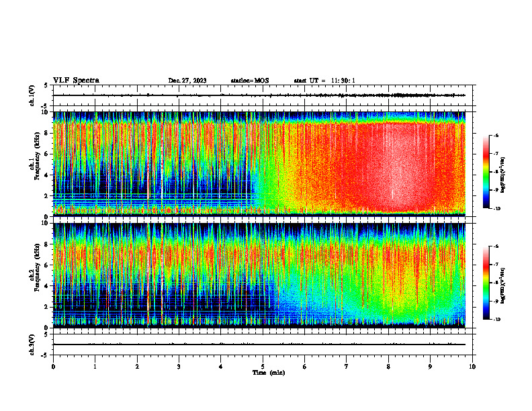
Task: Click the ch.2 spectrogram panel
Action: [259, 275]
